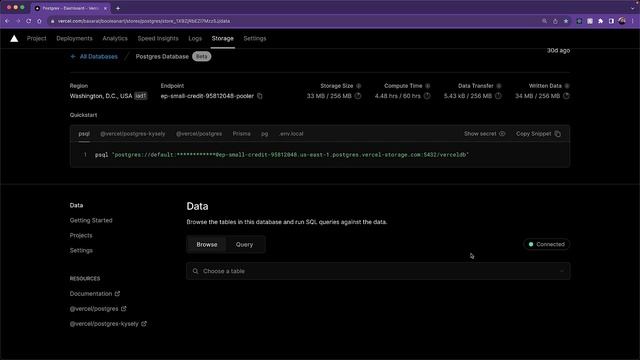Image resolution: width=640 pixels, height=360 pixels.
Task: Open the Logs nav tab
Action: pyautogui.click(x=195, y=38)
